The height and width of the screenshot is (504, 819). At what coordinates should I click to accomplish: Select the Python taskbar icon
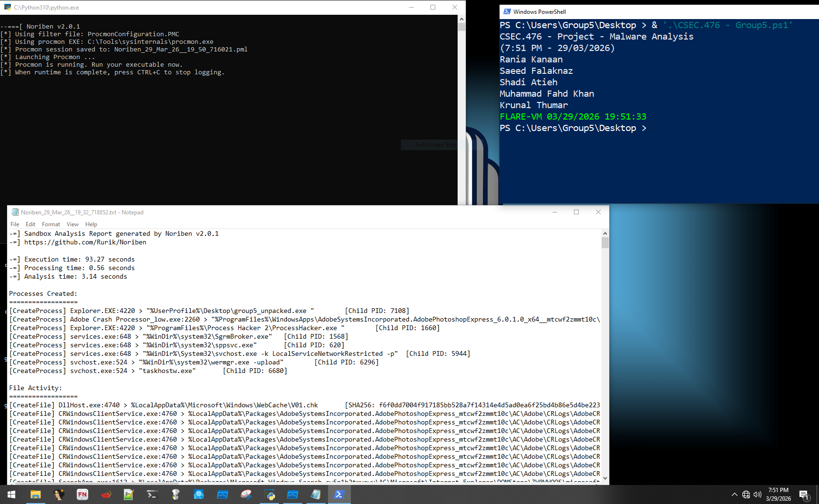pos(269,494)
